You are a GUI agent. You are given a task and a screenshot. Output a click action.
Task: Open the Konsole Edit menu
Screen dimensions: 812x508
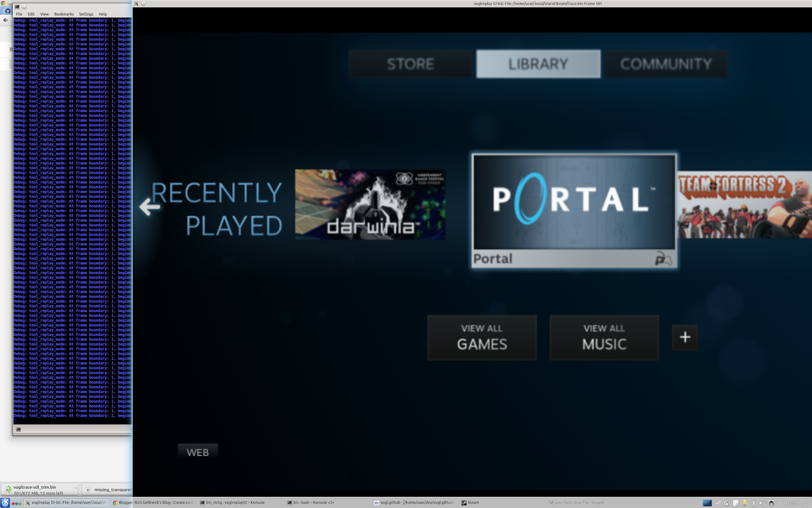31,14
